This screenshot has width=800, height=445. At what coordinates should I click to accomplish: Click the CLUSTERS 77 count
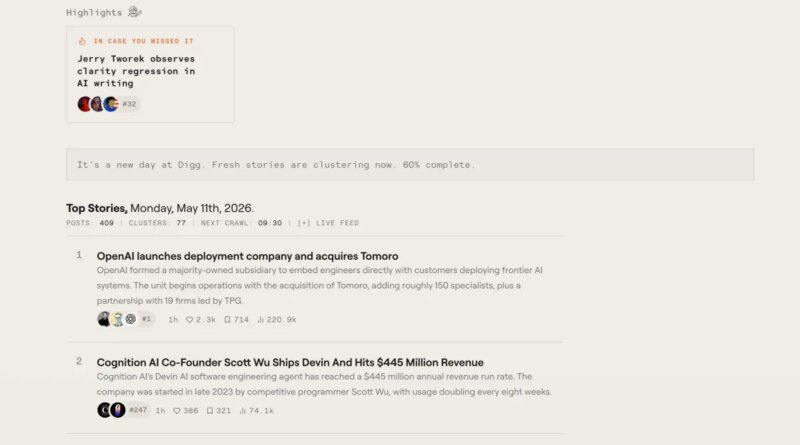[157, 223]
